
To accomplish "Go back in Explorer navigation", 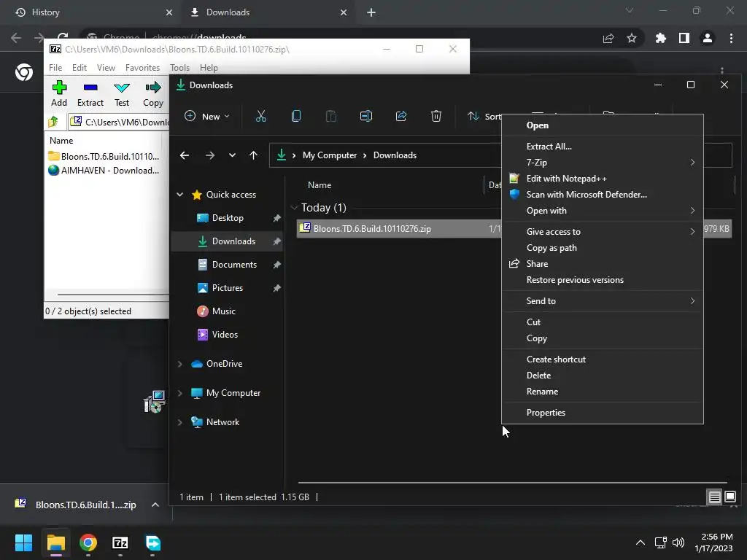I will [x=185, y=155].
